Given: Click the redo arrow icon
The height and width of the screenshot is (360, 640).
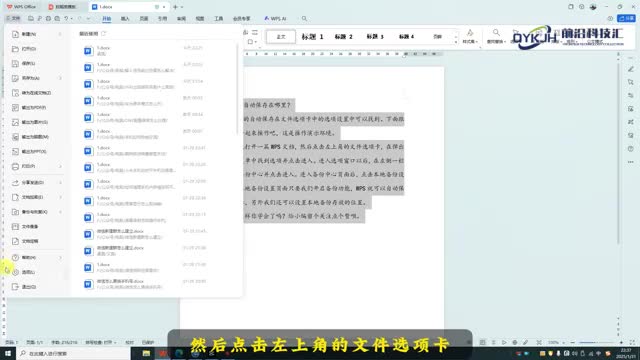Looking at the screenshot, I should pos(80,18).
